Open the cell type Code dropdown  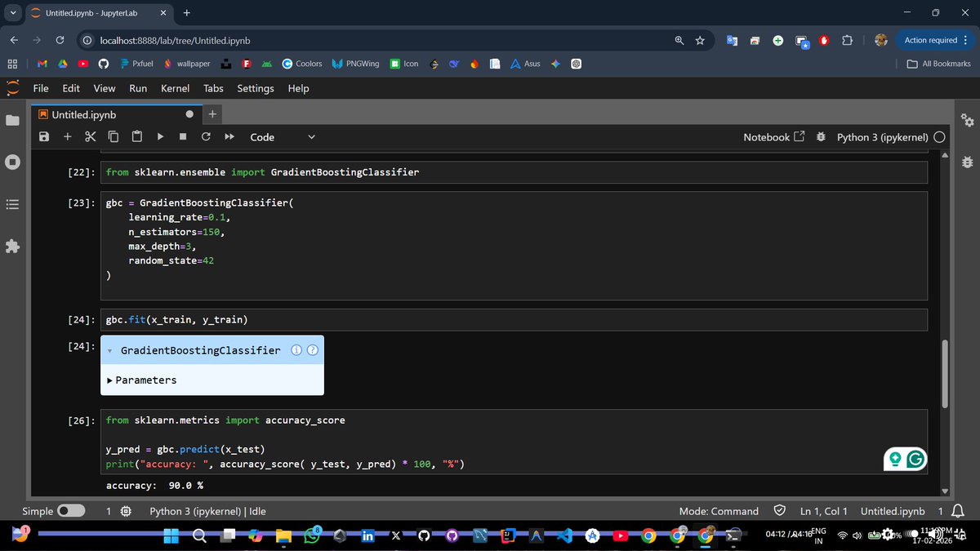click(x=283, y=137)
